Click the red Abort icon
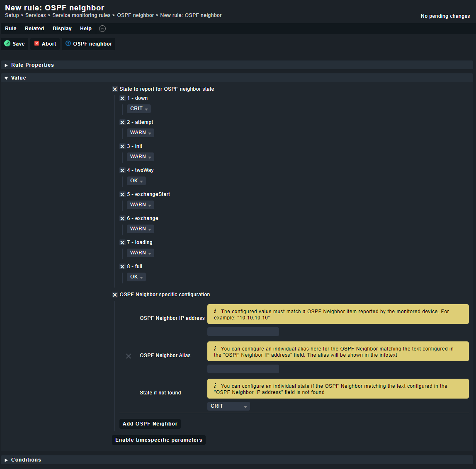 point(37,44)
